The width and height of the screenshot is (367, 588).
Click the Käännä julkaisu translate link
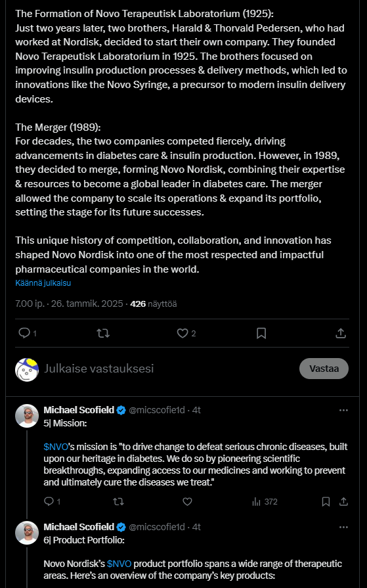pyautogui.click(x=43, y=283)
